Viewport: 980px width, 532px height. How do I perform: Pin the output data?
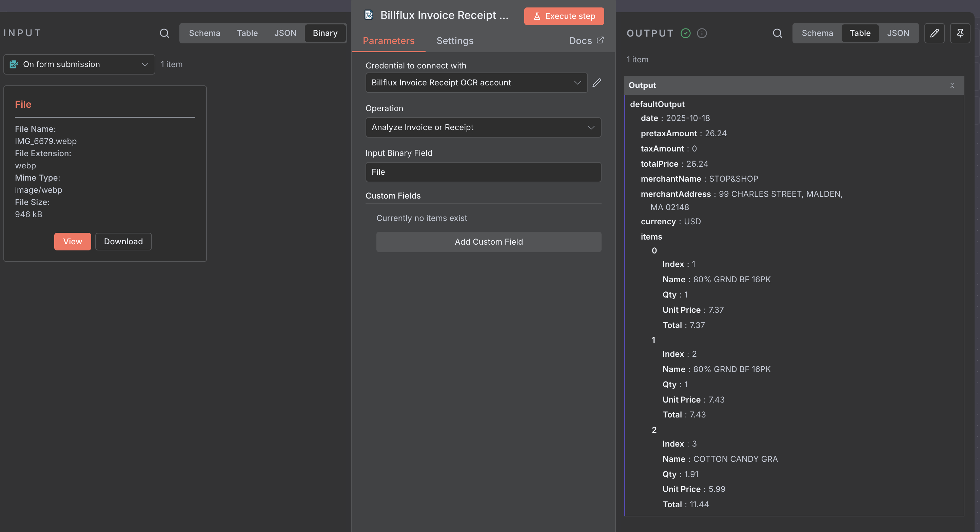click(960, 33)
